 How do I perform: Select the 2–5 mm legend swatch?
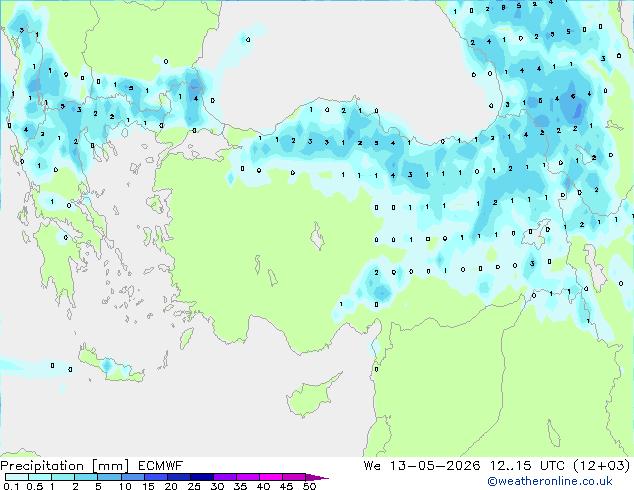tap(86, 477)
